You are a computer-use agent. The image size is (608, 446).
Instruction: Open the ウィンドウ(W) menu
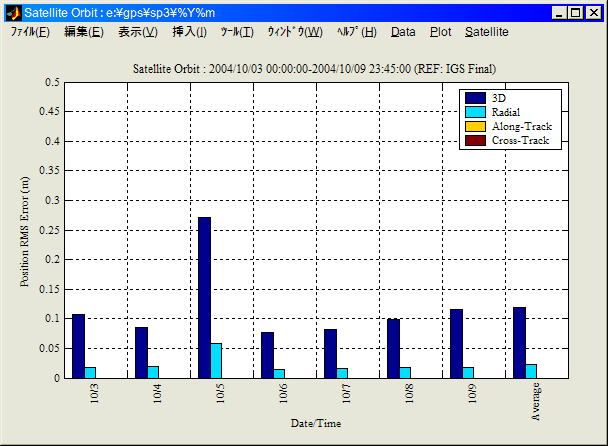(x=294, y=32)
